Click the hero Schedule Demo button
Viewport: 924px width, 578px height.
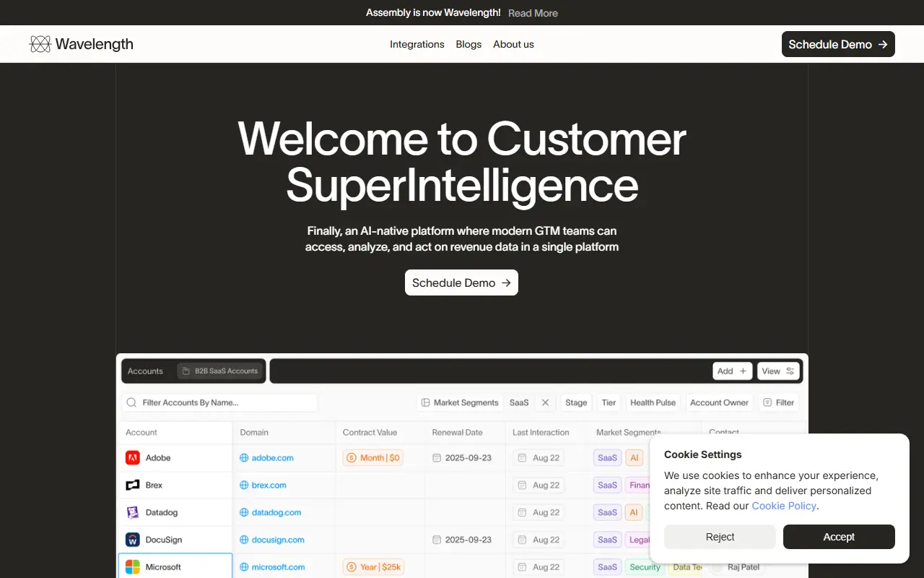[461, 282]
